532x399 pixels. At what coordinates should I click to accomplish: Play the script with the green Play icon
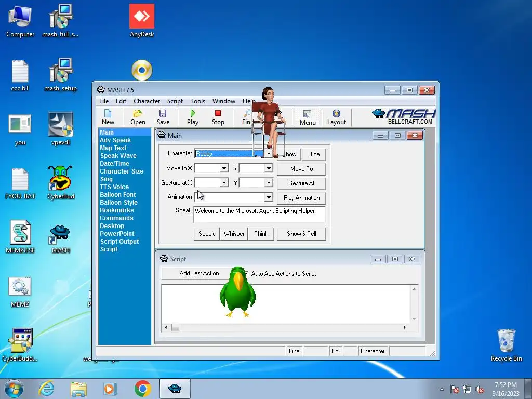point(193,117)
